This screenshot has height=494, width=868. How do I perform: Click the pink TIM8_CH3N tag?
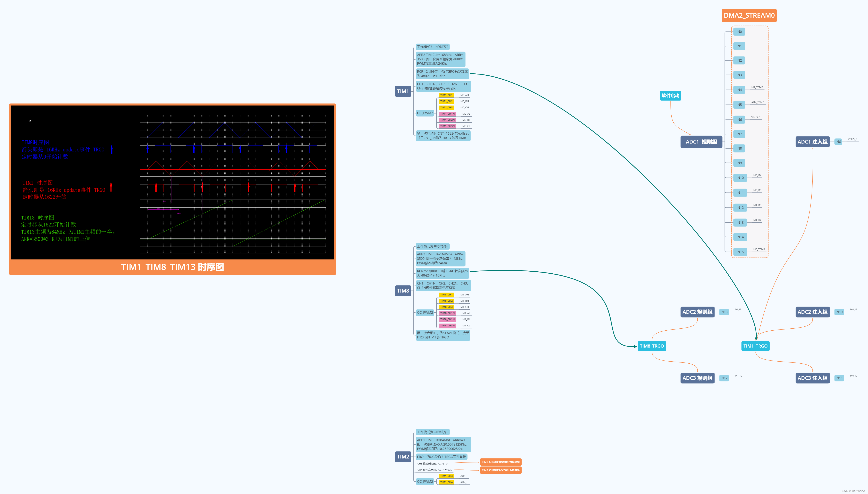coord(447,326)
